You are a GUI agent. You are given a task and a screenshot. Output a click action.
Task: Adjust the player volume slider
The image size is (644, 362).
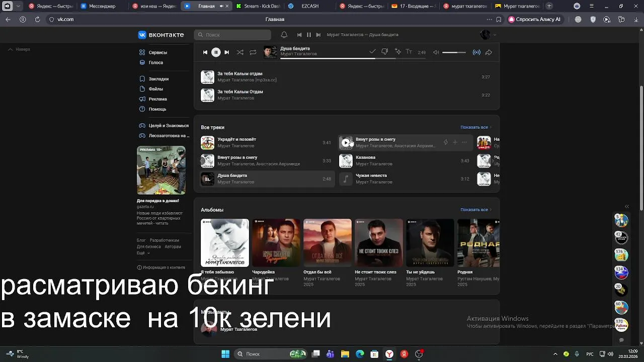pyautogui.click(x=454, y=52)
